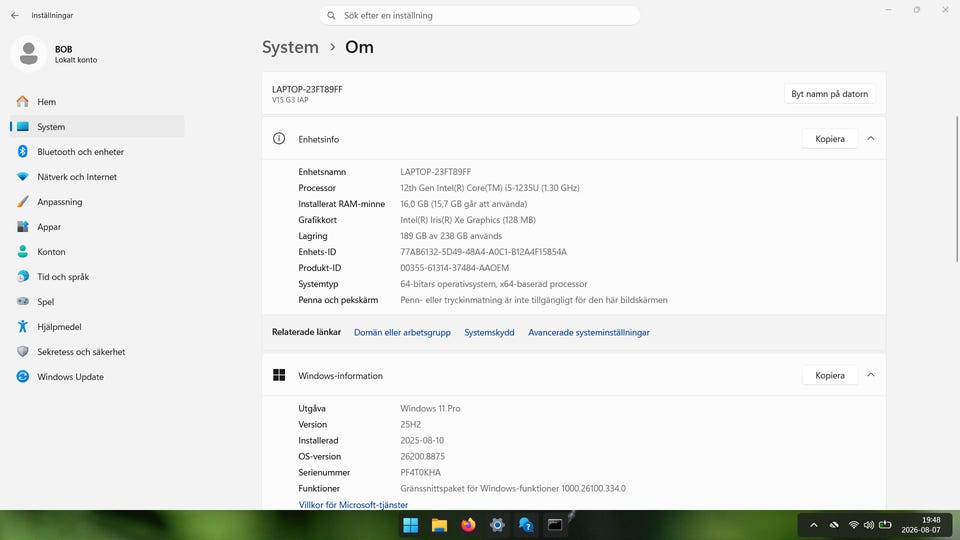Select System in the sidebar
960x540 pixels.
[x=97, y=127]
